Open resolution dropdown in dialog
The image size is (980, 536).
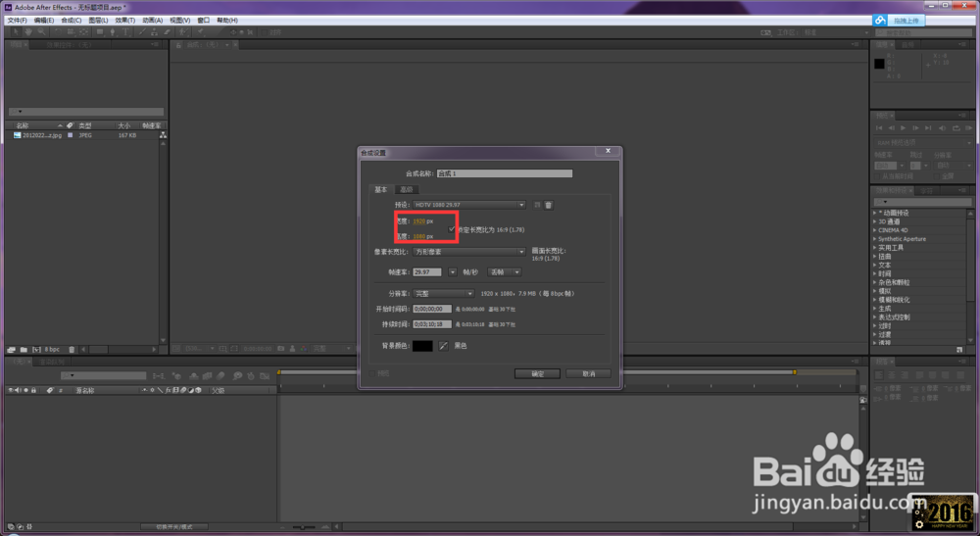click(x=443, y=294)
